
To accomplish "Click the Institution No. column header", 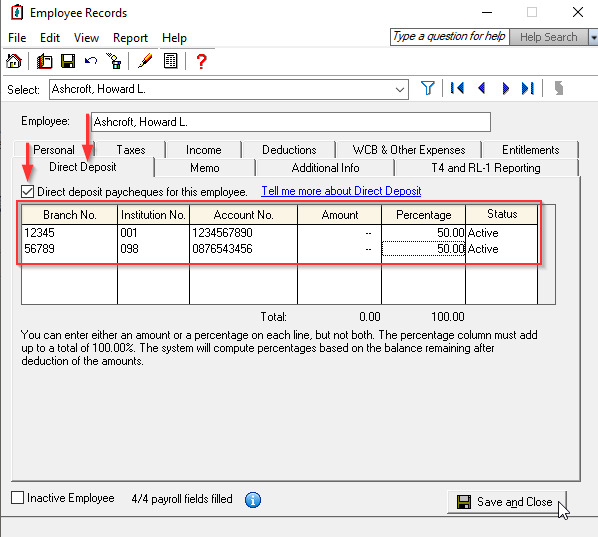I will (153, 215).
